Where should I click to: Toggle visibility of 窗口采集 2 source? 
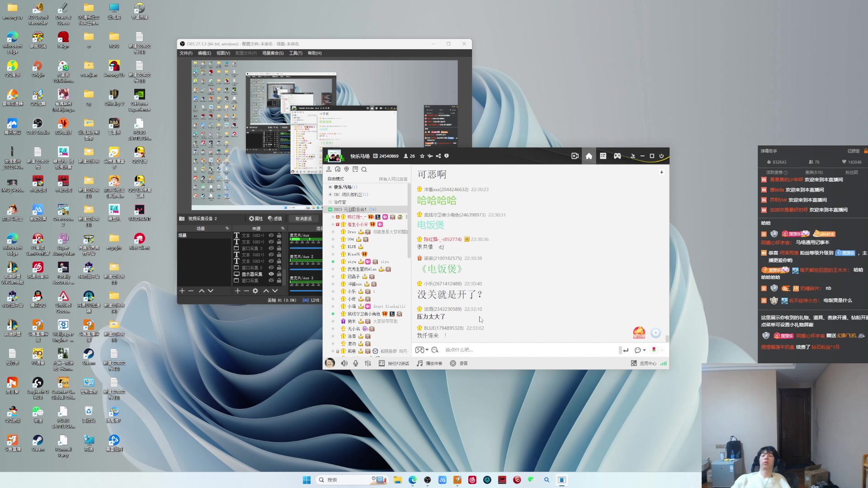[x=271, y=267]
